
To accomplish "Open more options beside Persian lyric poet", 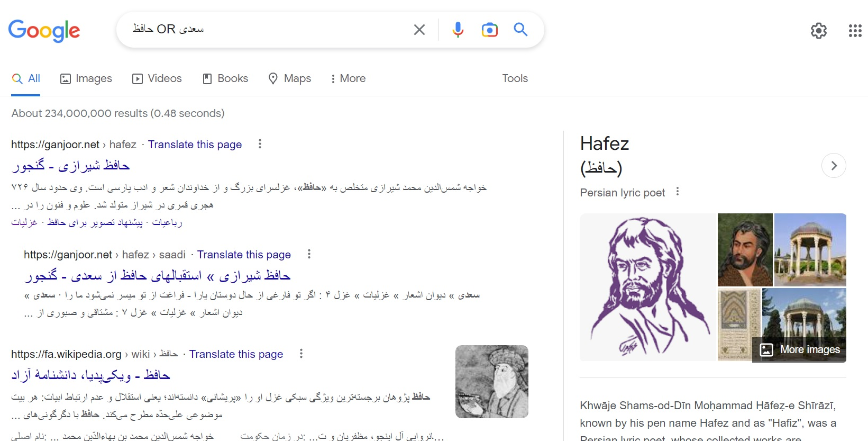I will click(x=678, y=192).
